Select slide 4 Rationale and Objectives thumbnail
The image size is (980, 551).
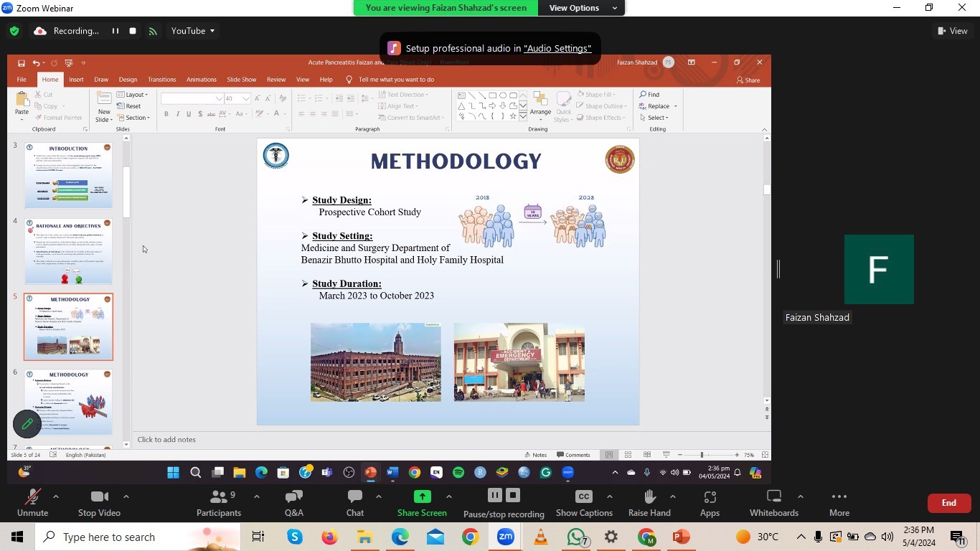click(68, 252)
